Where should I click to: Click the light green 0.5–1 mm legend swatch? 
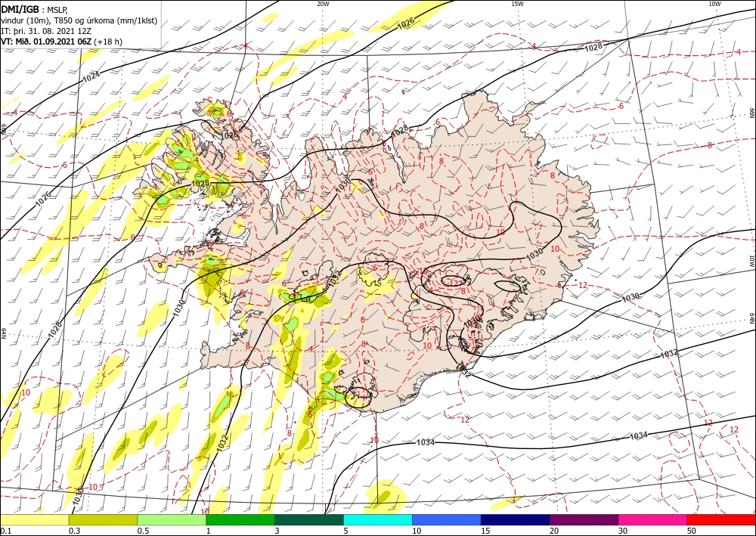point(172,519)
